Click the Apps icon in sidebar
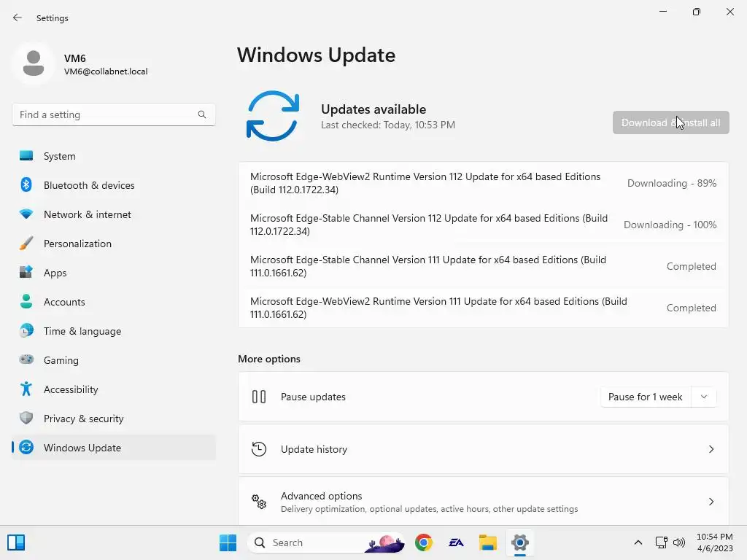The height and width of the screenshot is (560, 747). [26, 273]
